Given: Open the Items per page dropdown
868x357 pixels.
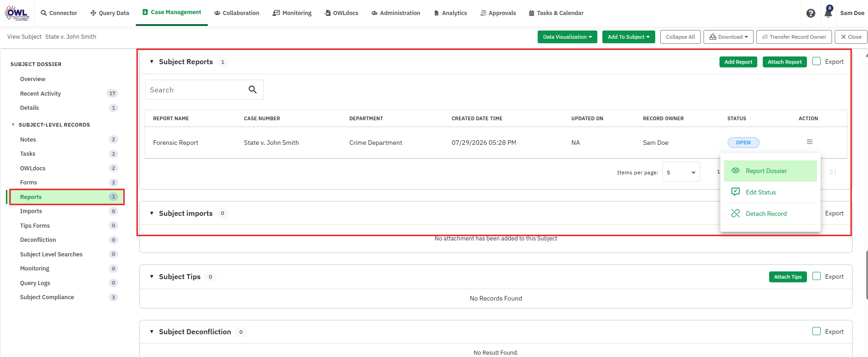Looking at the screenshot, I should pos(681,172).
